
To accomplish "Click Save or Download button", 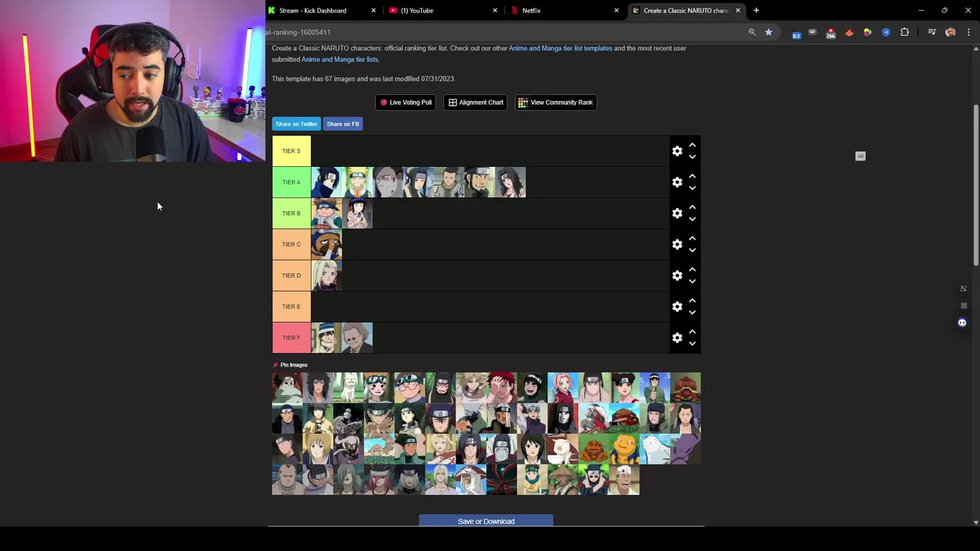I will 486,521.
